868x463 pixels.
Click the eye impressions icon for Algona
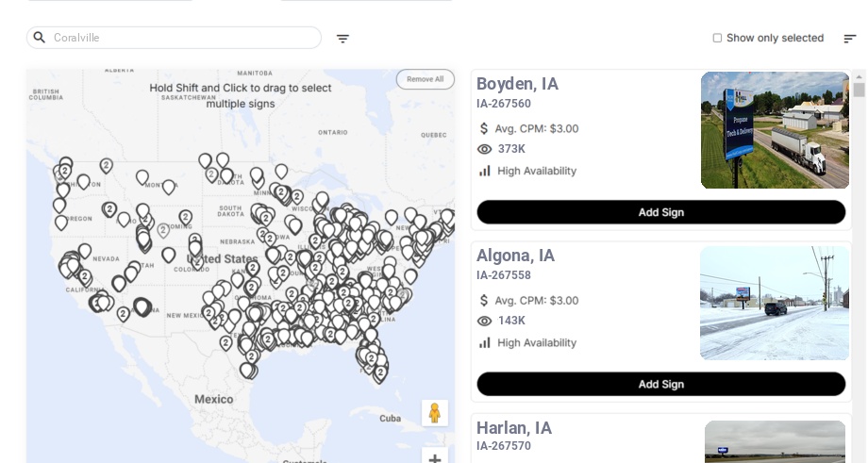pos(484,322)
